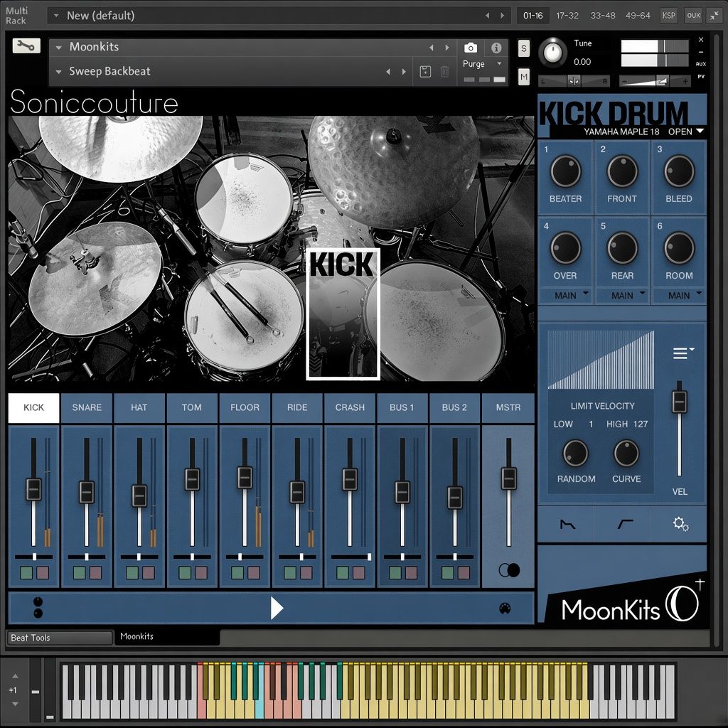Click the master stereo link circles icon

(x=509, y=569)
